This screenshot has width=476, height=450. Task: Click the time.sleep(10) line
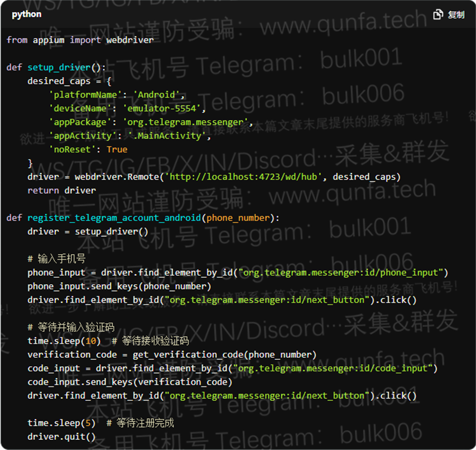pyautogui.click(x=108, y=341)
